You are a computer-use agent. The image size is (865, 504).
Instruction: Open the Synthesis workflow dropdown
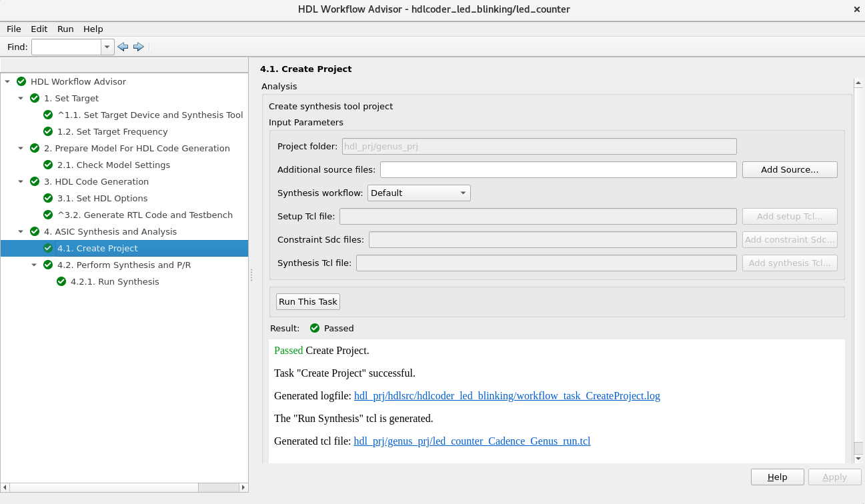(463, 193)
